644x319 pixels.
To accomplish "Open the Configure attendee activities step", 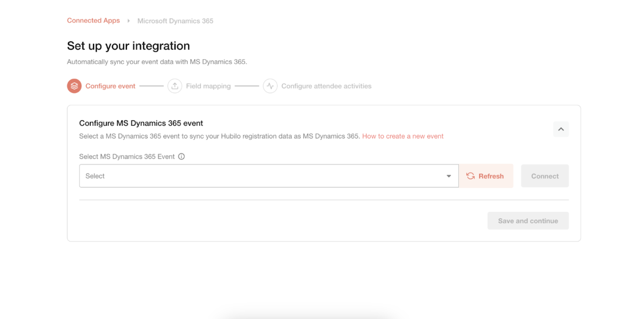I will (x=326, y=86).
